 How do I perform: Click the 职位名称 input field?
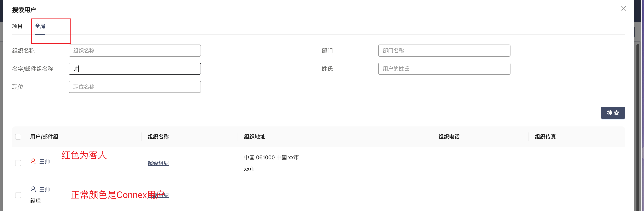(x=135, y=87)
